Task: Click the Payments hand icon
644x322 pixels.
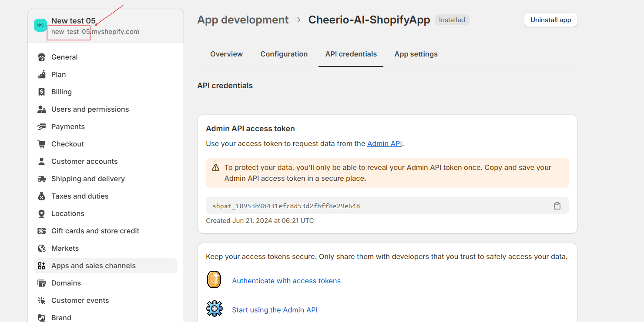Action: [x=41, y=126]
